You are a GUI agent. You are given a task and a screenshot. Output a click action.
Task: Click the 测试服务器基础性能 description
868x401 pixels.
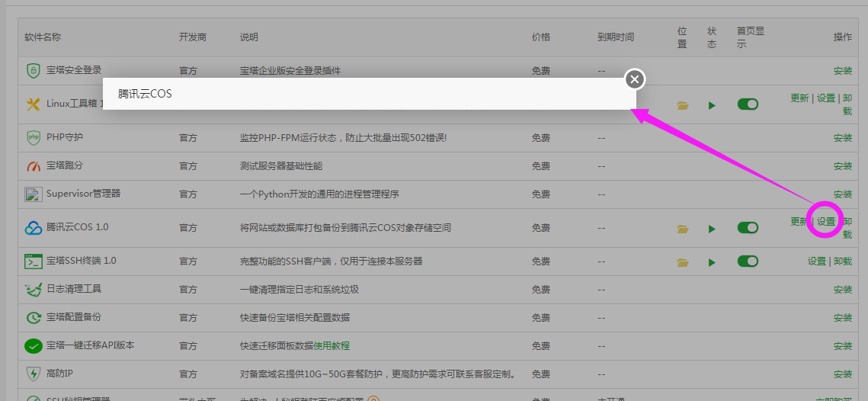tap(281, 165)
